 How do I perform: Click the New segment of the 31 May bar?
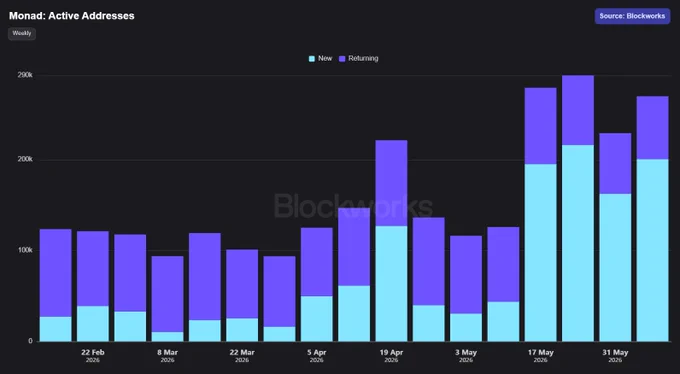pyautogui.click(x=615, y=268)
